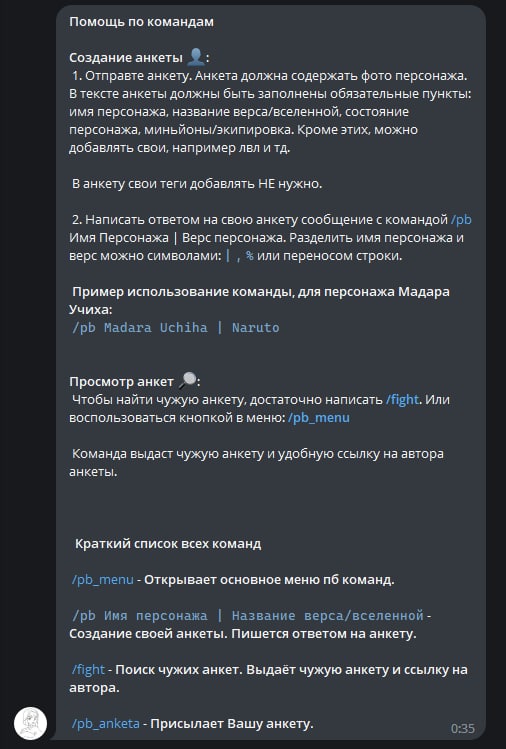Open the /pb_menu command in the brief list
This screenshot has width=506, height=749.
[103, 579]
